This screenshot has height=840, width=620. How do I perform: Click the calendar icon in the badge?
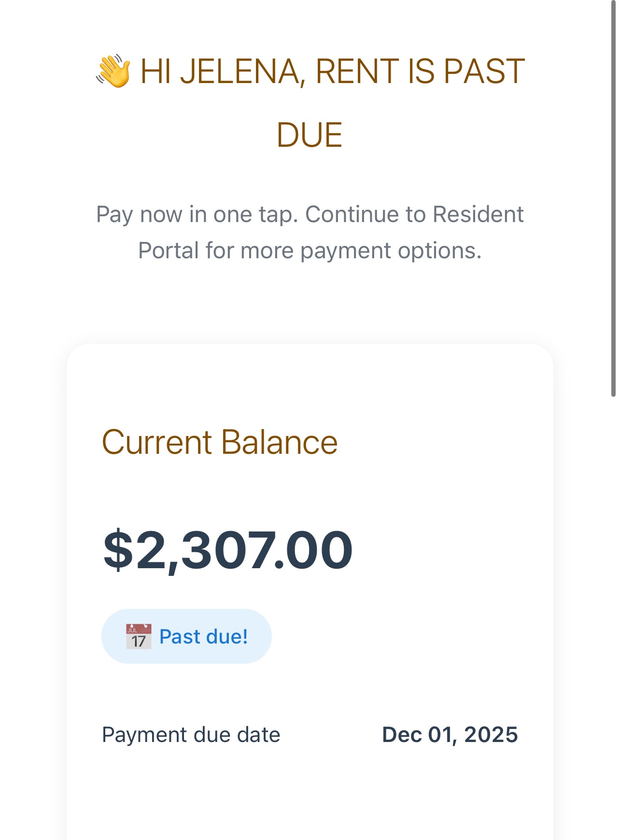[x=139, y=636]
